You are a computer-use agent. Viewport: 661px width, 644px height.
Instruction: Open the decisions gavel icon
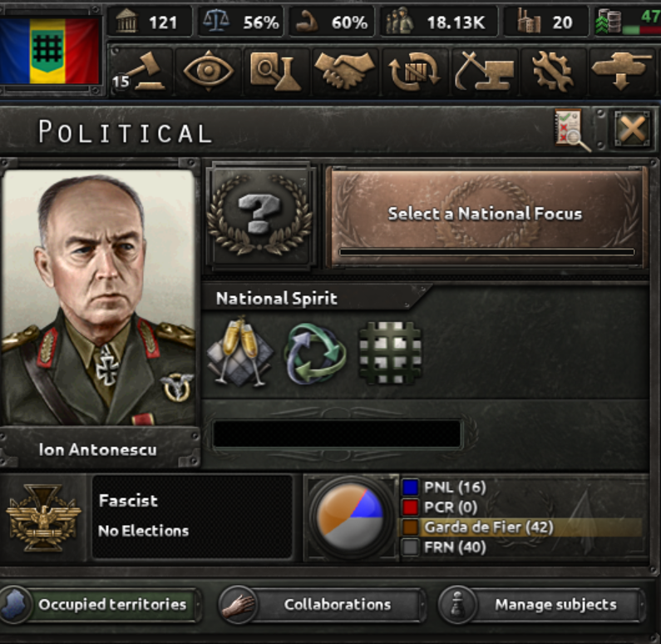click(141, 71)
